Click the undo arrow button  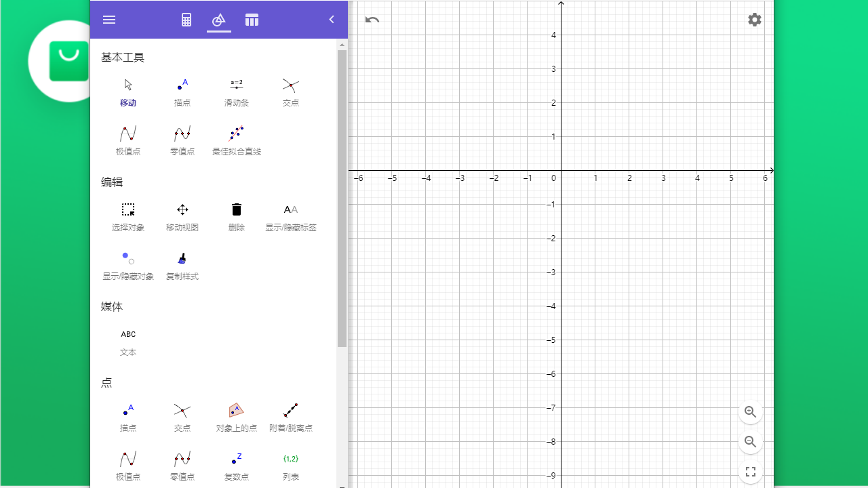(372, 20)
